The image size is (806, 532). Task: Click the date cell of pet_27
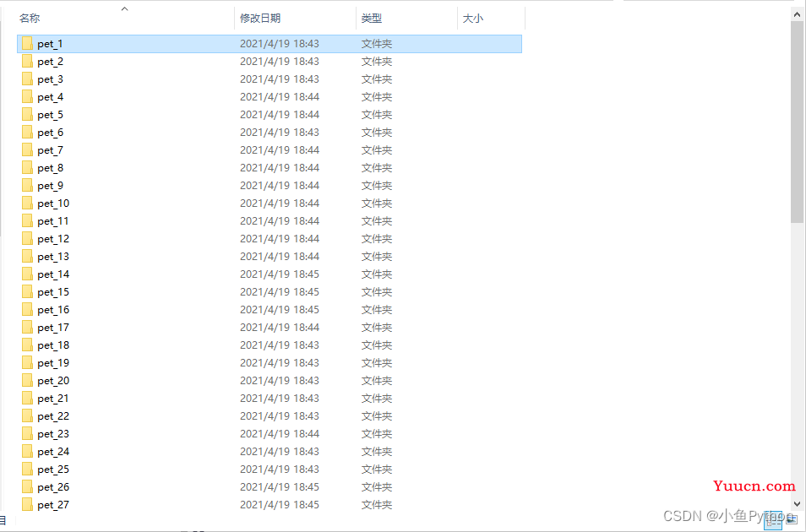pos(279,505)
